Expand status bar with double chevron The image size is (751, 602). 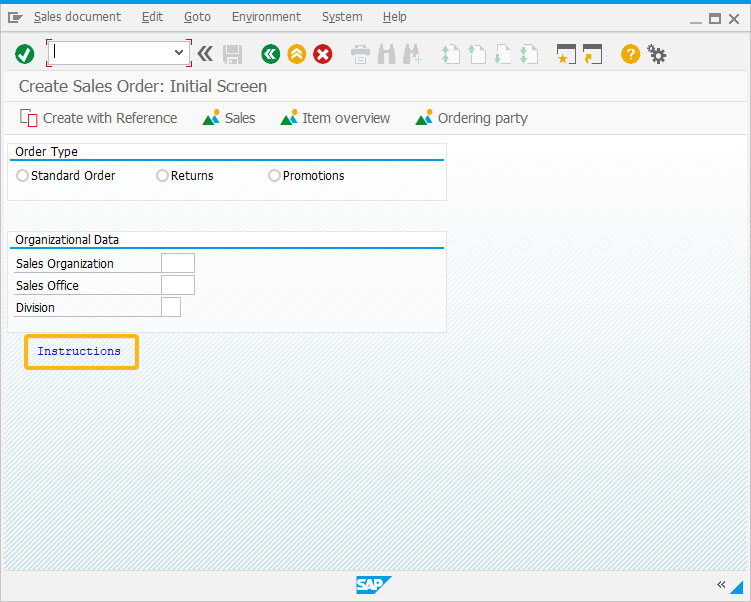(x=721, y=584)
